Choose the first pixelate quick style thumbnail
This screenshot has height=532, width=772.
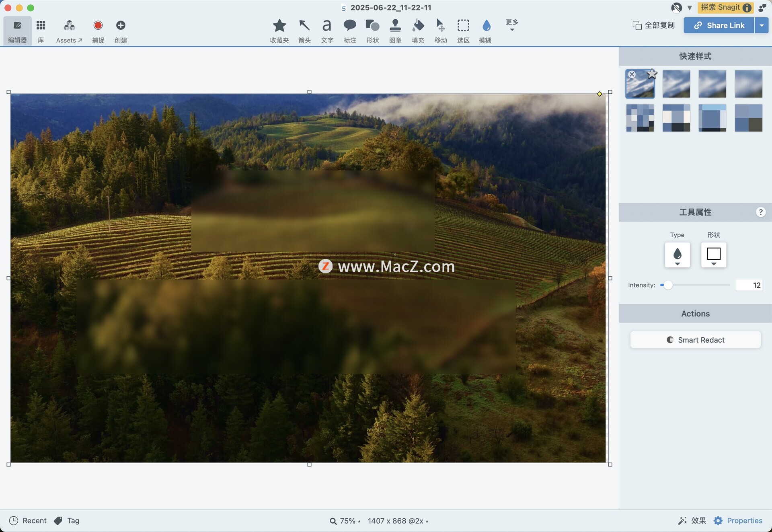(640, 118)
